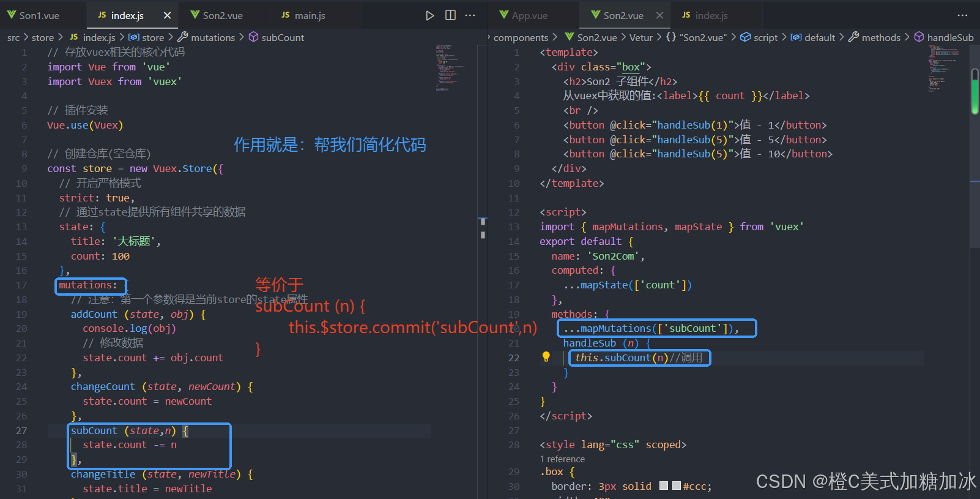Click the components breadcrumb
The height and width of the screenshot is (499, 980).
[x=521, y=37]
